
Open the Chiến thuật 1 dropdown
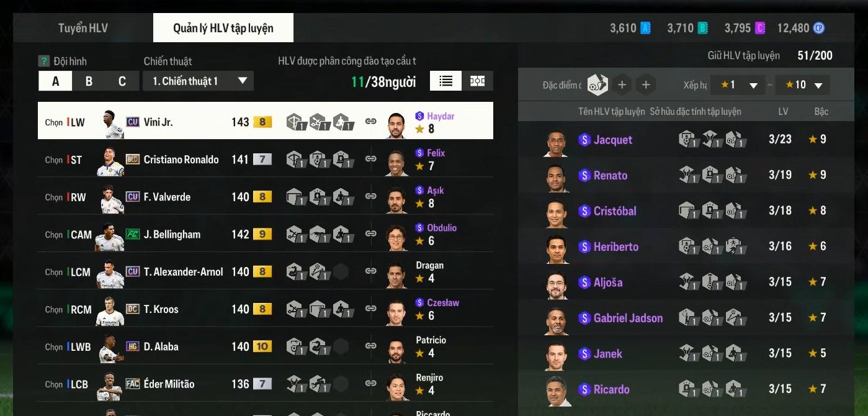(x=199, y=81)
